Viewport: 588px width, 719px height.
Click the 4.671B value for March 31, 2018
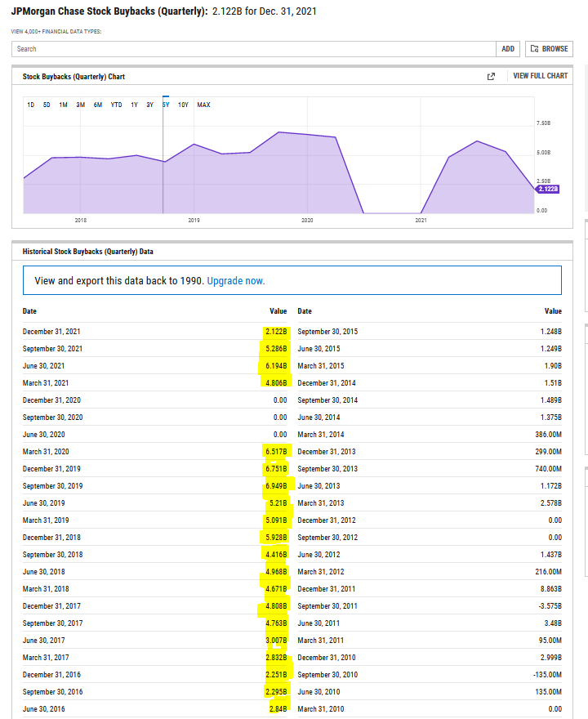(x=276, y=589)
